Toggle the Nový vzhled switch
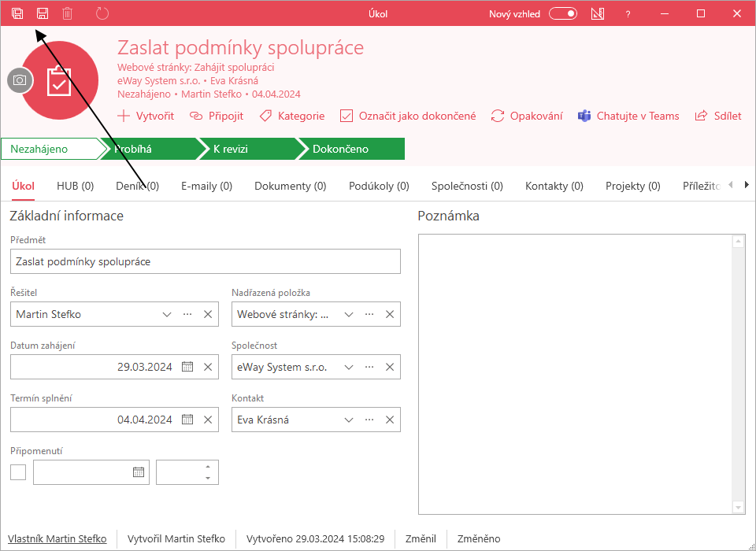This screenshot has width=756, height=551. pos(563,13)
